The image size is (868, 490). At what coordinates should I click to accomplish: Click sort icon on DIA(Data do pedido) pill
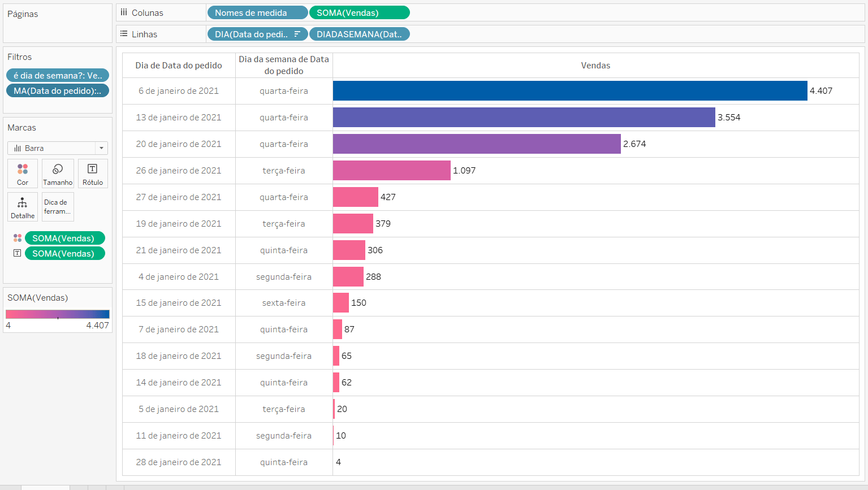pyautogui.click(x=297, y=34)
